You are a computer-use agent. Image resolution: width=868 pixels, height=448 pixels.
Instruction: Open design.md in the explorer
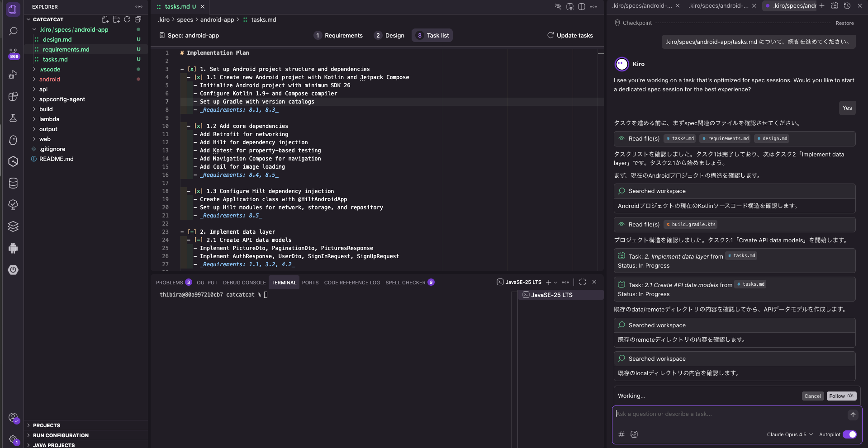57,39
